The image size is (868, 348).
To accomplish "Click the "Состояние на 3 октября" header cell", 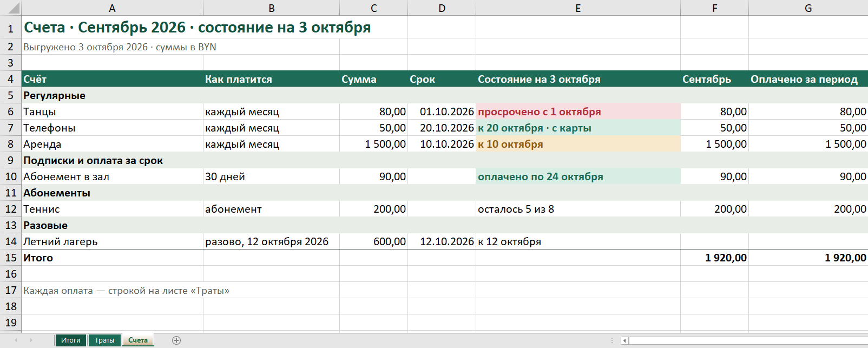I will coord(578,79).
